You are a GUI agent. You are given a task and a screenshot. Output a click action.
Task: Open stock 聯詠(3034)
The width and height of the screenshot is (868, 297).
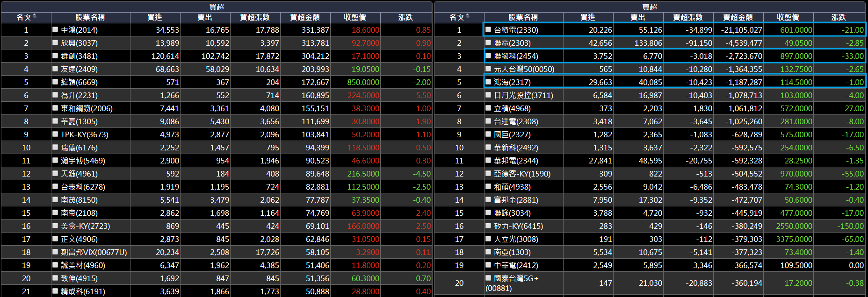tap(512, 213)
